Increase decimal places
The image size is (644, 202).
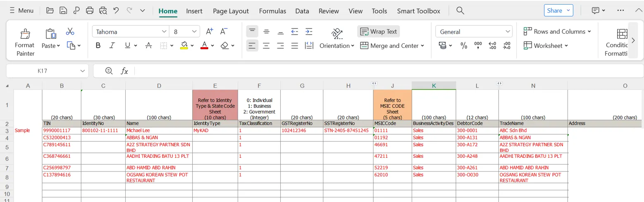pos(492,45)
